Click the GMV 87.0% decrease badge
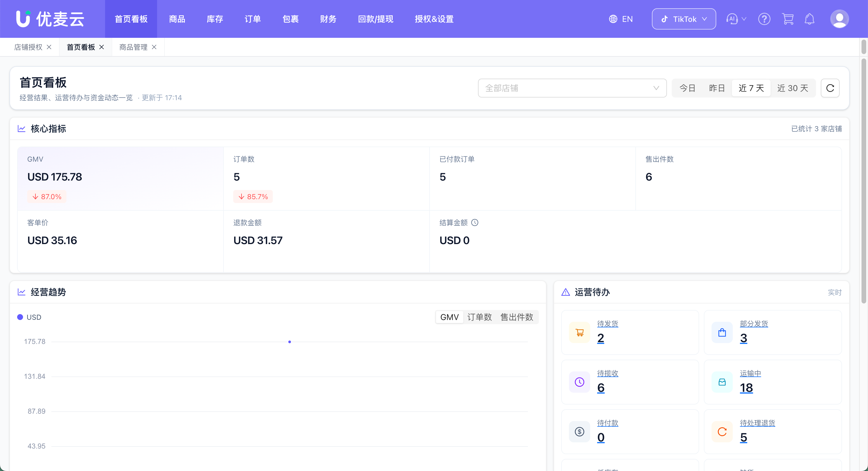The height and width of the screenshot is (471, 868). tap(47, 196)
